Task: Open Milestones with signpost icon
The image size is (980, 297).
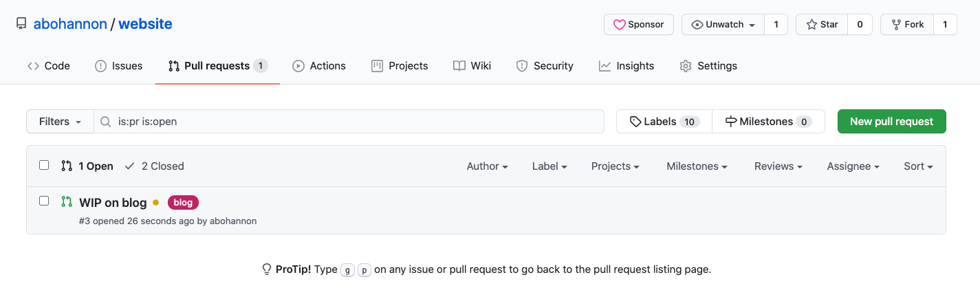Action: coord(768,122)
